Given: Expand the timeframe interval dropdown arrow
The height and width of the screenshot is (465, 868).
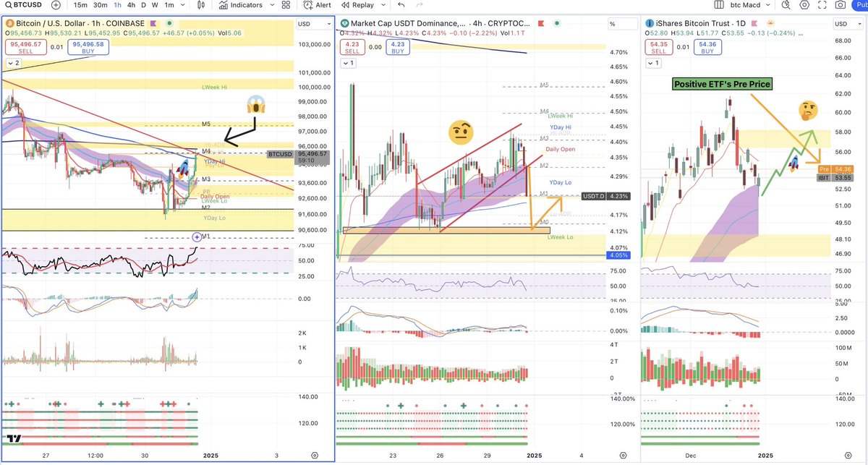Looking at the screenshot, I should [x=183, y=5].
